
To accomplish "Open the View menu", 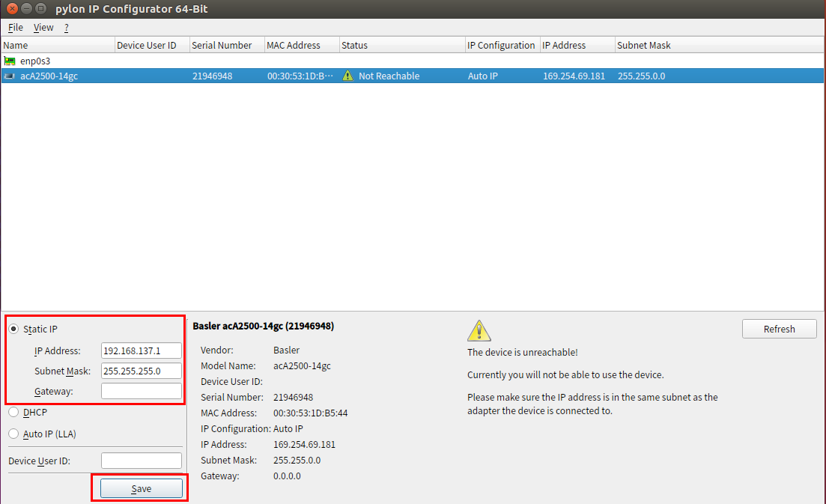I will pos(43,28).
